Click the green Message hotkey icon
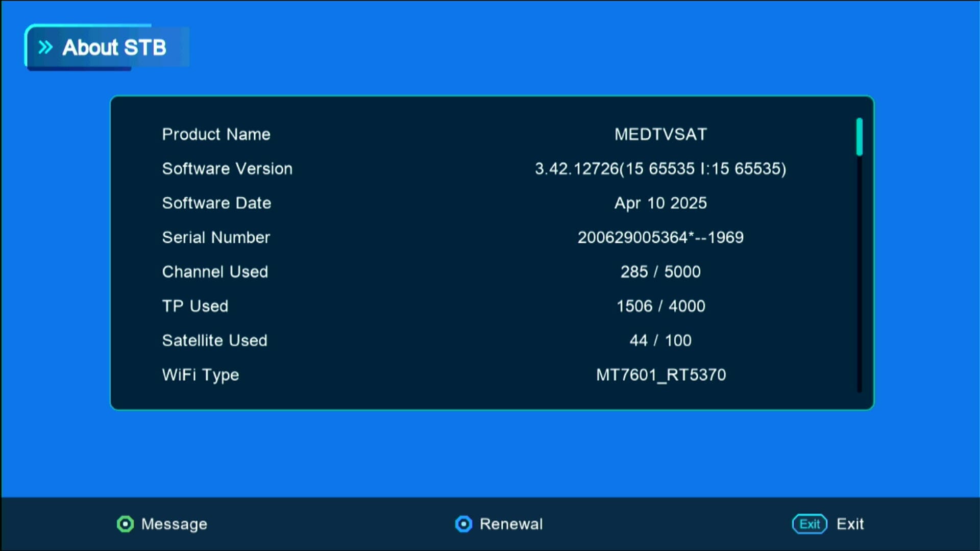 (x=125, y=524)
